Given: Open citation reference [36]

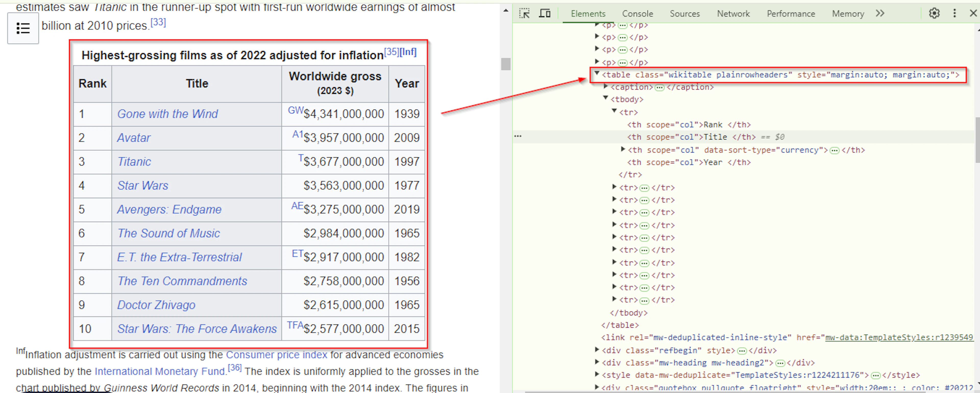Looking at the screenshot, I should 235,368.
